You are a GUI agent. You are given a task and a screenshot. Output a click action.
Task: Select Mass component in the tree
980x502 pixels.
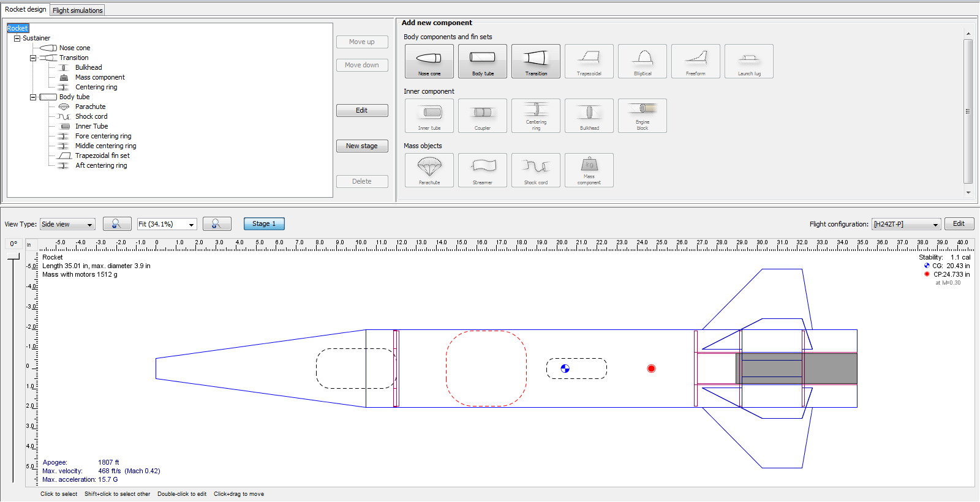tap(100, 77)
